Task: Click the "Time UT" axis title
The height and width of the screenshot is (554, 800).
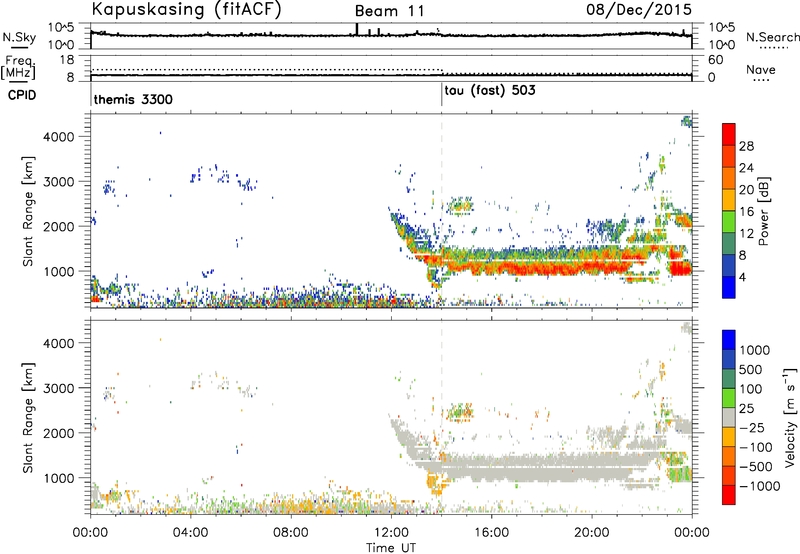Action: 391,548
